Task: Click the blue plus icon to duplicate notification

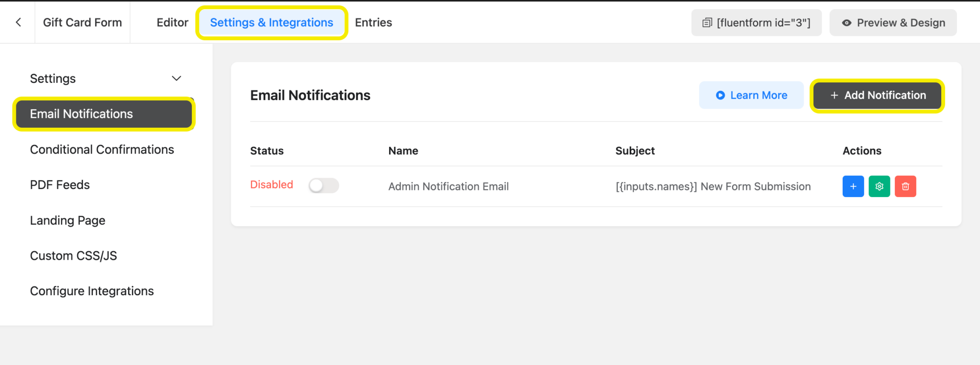Action: pyautogui.click(x=853, y=186)
